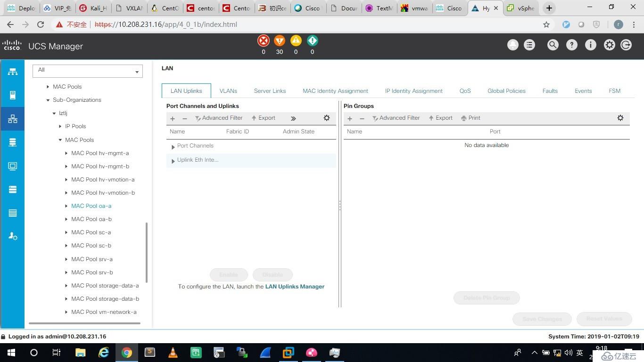Viewport: 644px width, 362px height.
Task: Open the Global Policies tab
Action: [x=506, y=91]
